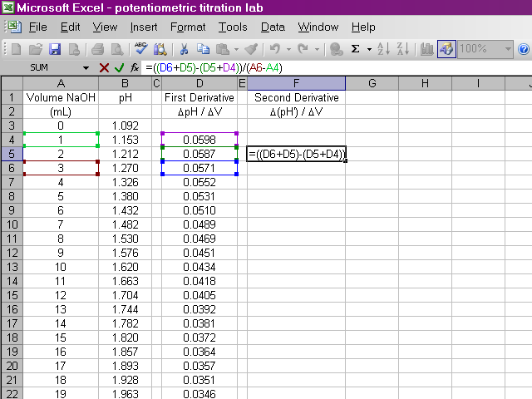
Task: Open the Data menu
Action: 273,27
